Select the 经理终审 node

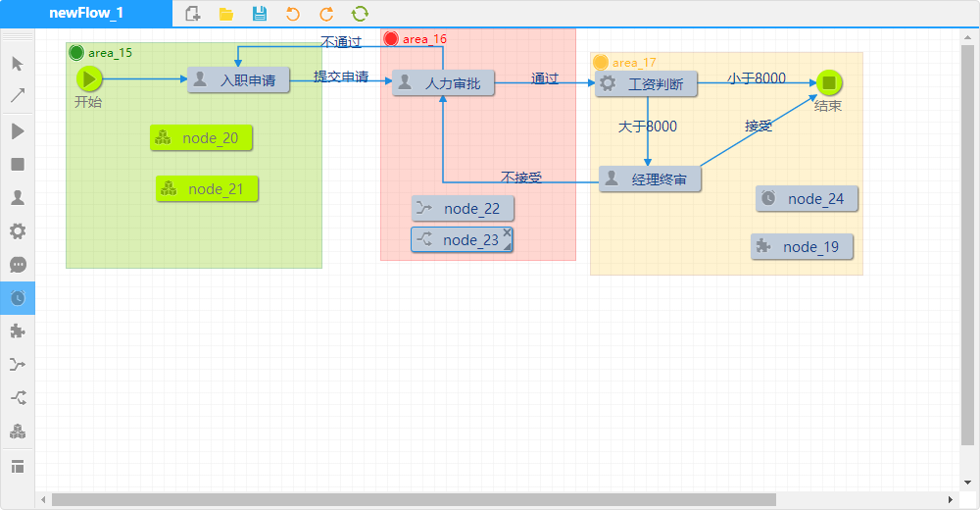coord(650,178)
